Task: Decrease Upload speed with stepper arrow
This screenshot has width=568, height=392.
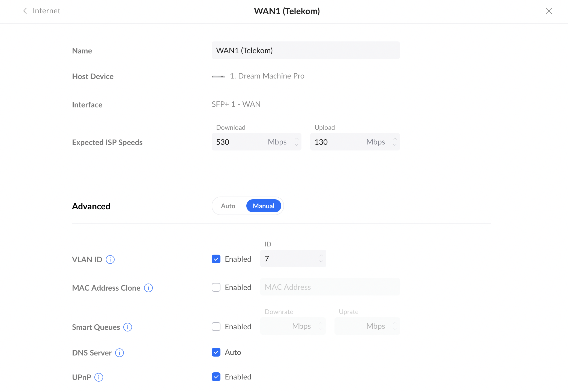Action: click(395, 145)
